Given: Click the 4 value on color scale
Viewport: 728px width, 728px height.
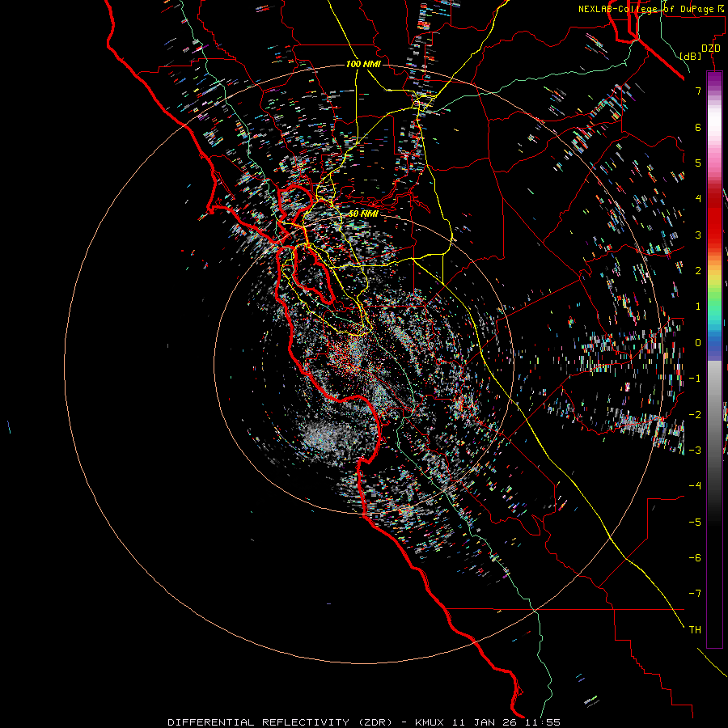Looking at the screenshot, I should coord(698,199).
